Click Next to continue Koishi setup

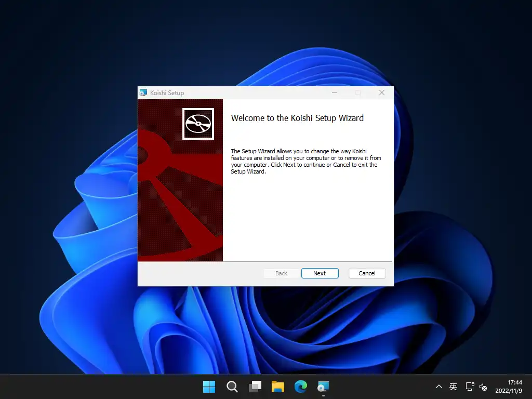(320, 273)
